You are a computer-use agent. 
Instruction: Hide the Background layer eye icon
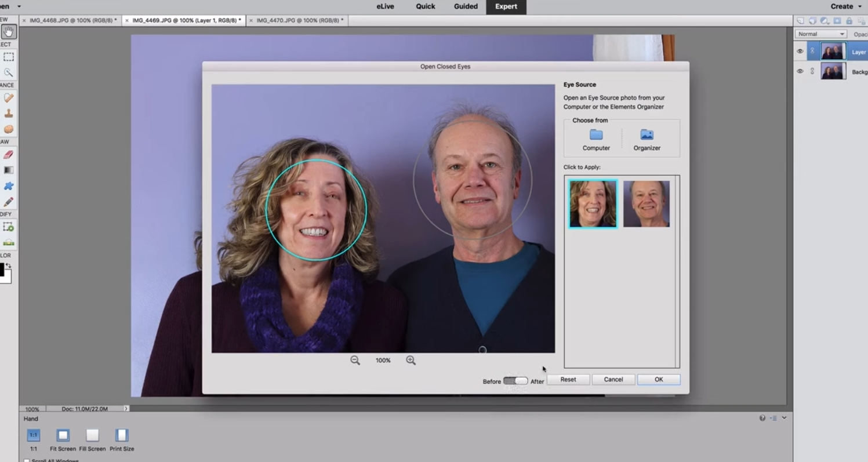point(800,71)
